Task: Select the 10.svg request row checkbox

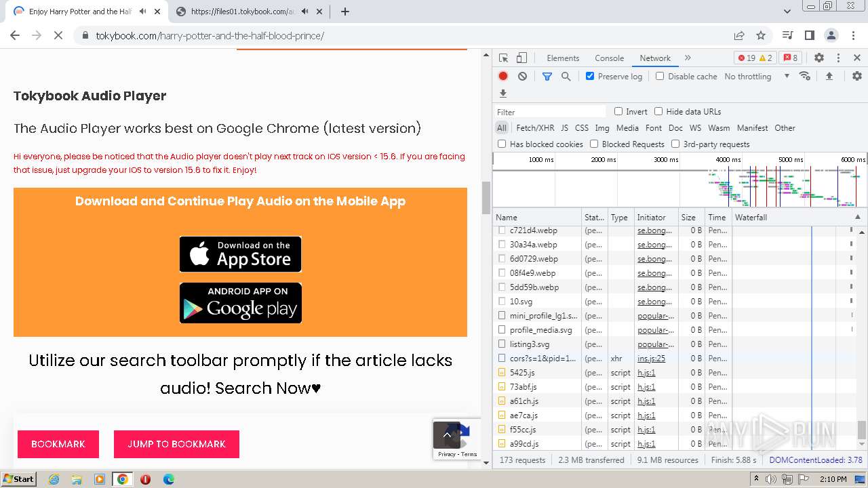Action: pos(502,302)
